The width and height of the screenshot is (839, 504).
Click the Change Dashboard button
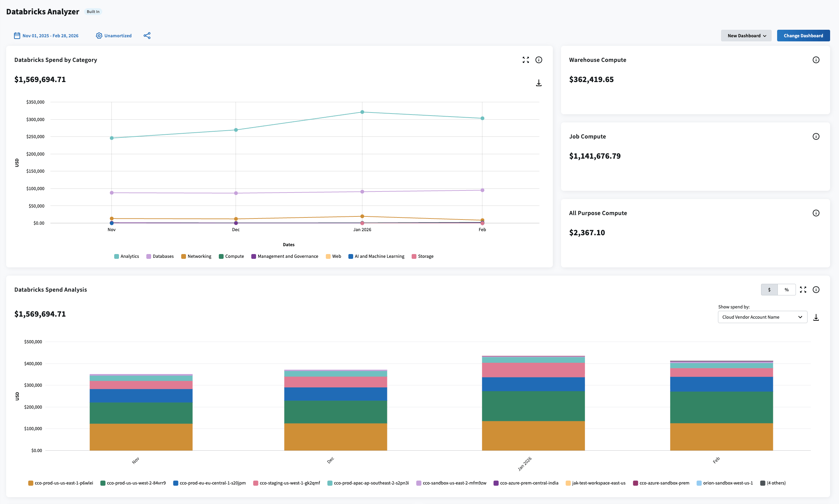tap(803, 36)
